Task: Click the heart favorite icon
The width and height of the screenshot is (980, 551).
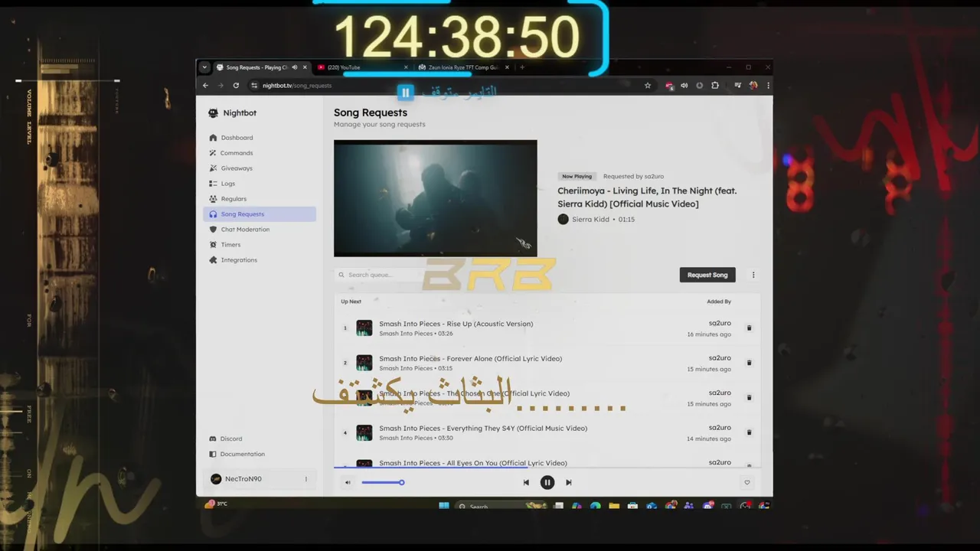Action: tap(747, 483)
